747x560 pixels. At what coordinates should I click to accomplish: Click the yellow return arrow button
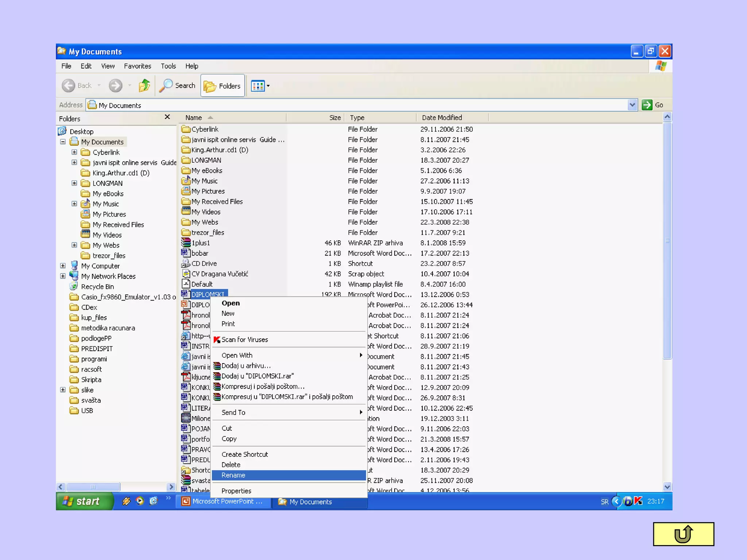(x=683, y=534)
